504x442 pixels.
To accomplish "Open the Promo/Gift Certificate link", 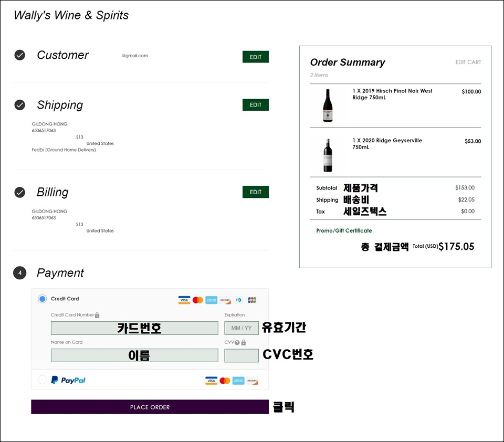I will tap(344, 230).
